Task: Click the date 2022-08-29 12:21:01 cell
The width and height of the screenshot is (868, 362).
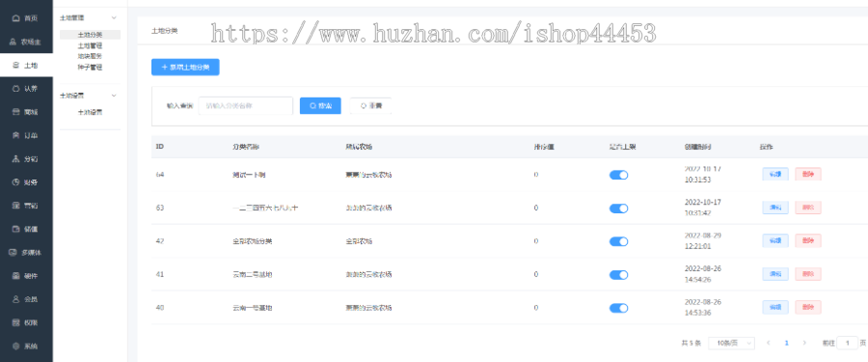Action: [x=703, y=240]
